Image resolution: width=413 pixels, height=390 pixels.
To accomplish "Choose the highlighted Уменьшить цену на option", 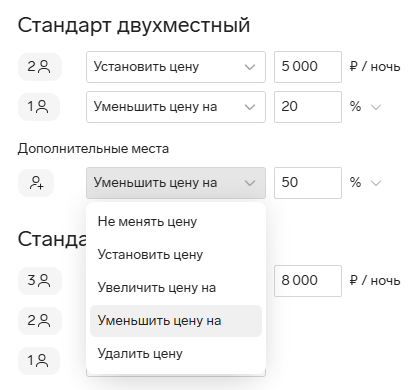I will pyautogui.click(x=176, y=321).
